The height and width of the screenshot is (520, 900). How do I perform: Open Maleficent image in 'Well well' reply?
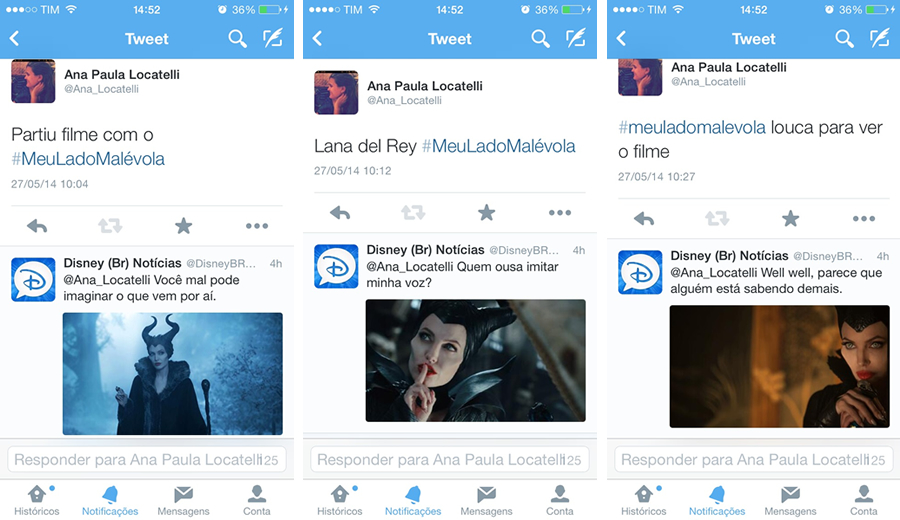click(779, 366)
